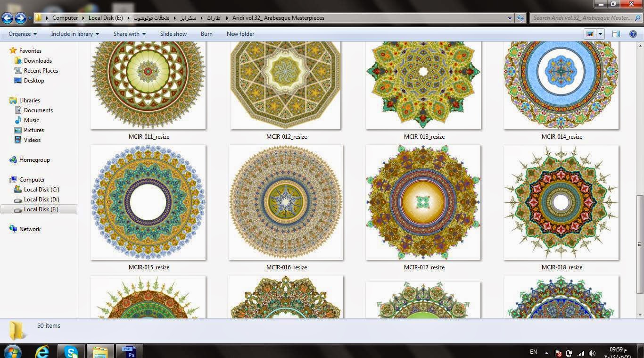Open Local Disk (C:)

coord(41,189)
